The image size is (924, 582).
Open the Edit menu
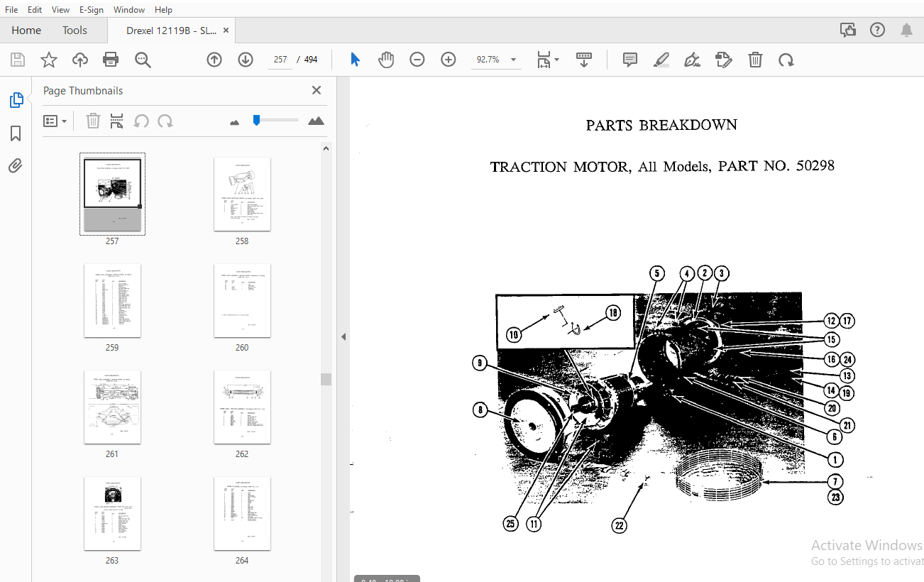(35, 10)
